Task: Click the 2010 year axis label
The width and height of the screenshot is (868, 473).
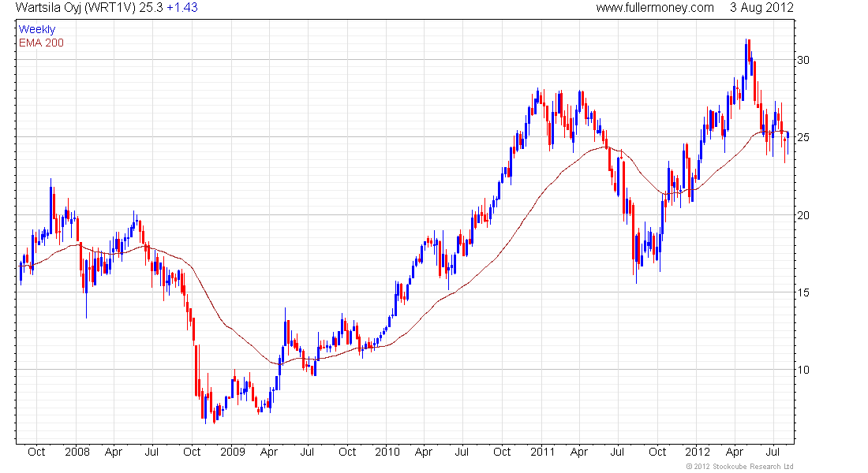Action: click(387, 452)
